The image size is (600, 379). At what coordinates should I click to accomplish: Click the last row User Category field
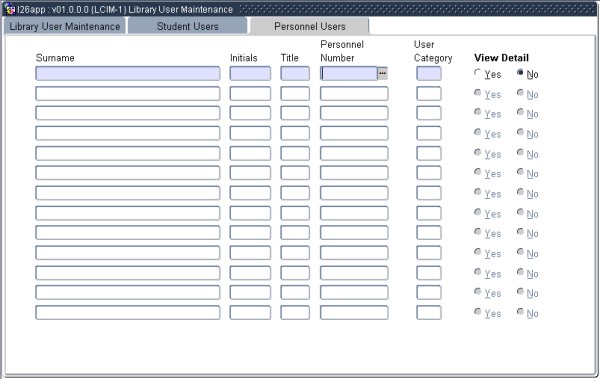point(429,312)
